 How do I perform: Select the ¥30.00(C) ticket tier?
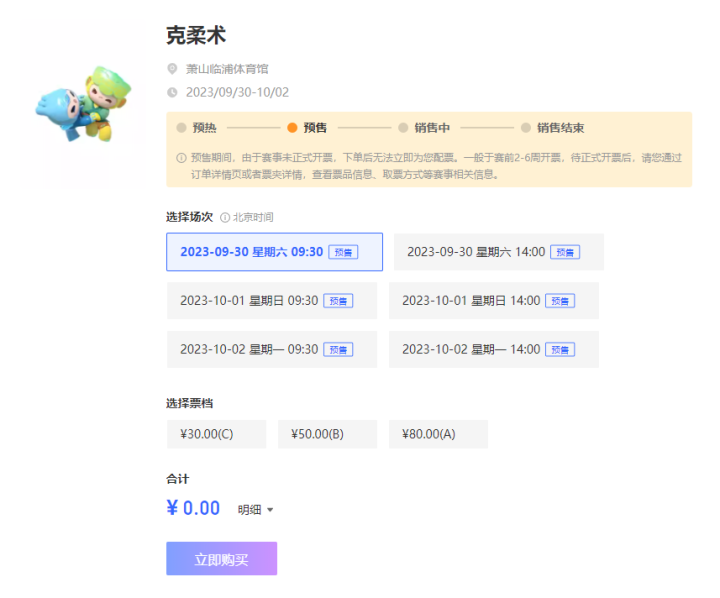click(216, 434)
